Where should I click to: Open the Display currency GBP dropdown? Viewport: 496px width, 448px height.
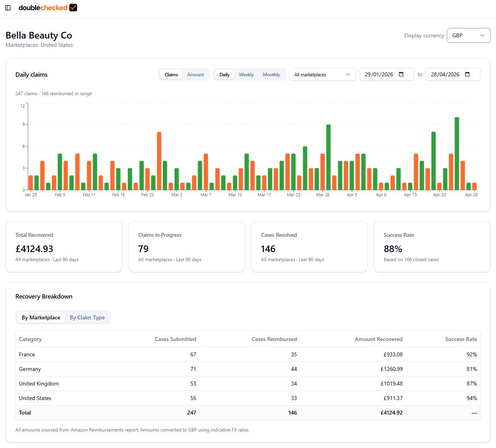click(468, 35)
